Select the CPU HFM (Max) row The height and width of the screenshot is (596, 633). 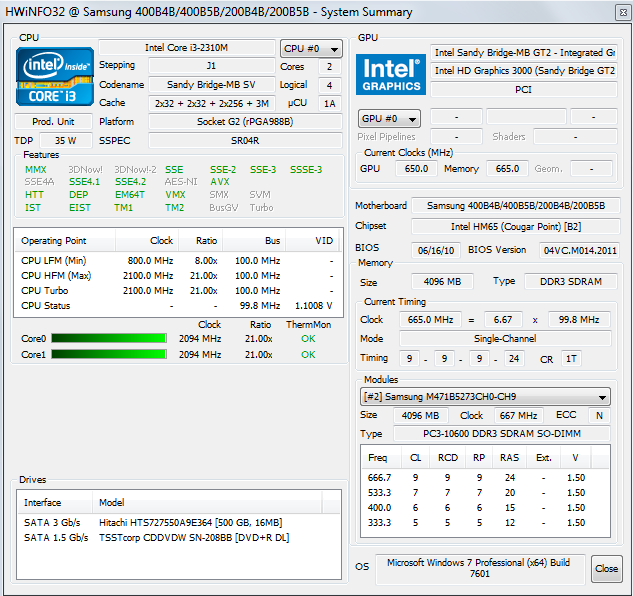(178, 275)
